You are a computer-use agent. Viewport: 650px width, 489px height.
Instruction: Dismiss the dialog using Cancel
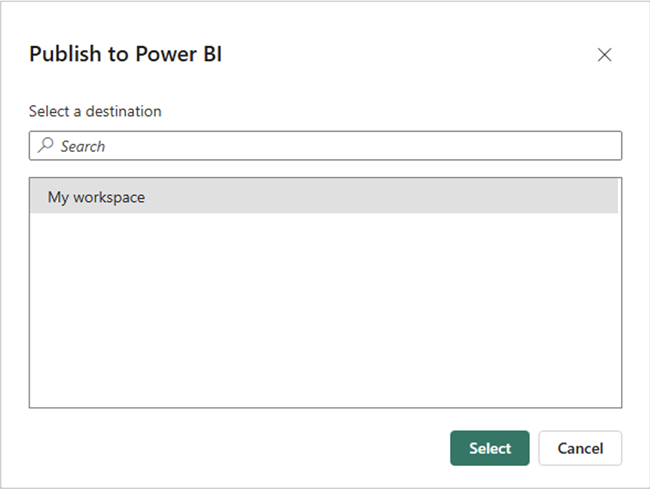click(x=580, y=448)
